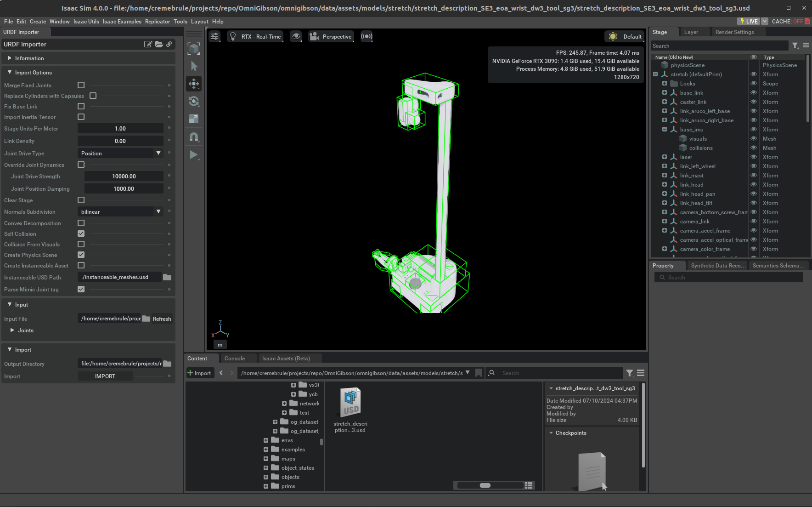Select the Move tool in the viewport toolbar

pos(194,84)
